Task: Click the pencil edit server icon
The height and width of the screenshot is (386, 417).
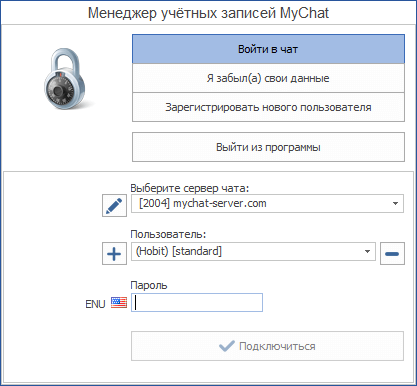Action: pyautogui.click(x=114, y=206)
